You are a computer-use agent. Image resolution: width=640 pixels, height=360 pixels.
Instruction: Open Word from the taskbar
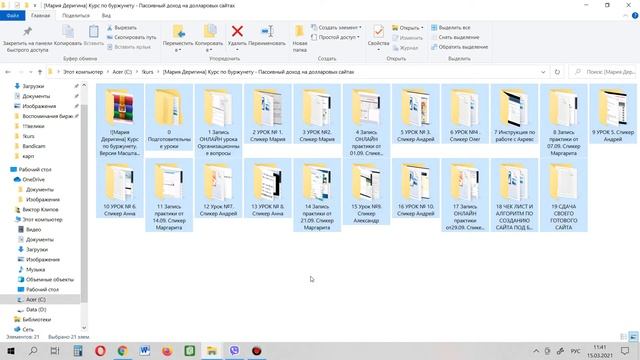(144, 351)
